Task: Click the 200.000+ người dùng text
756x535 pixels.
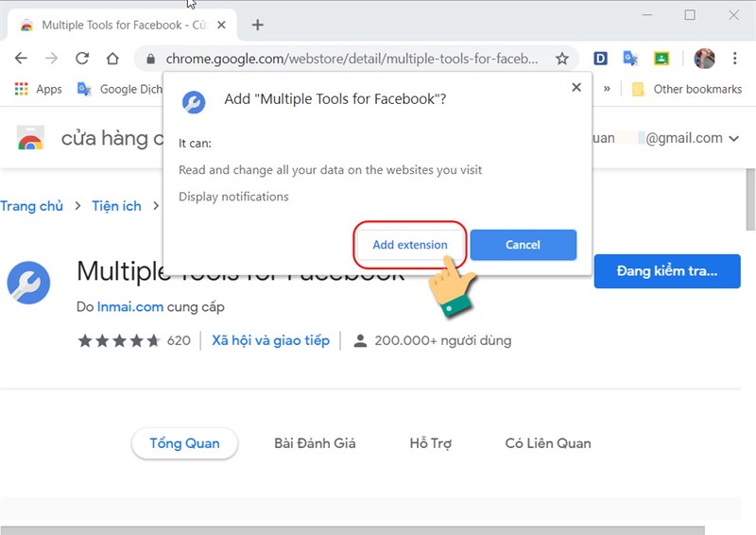Action: pos(442,340)
